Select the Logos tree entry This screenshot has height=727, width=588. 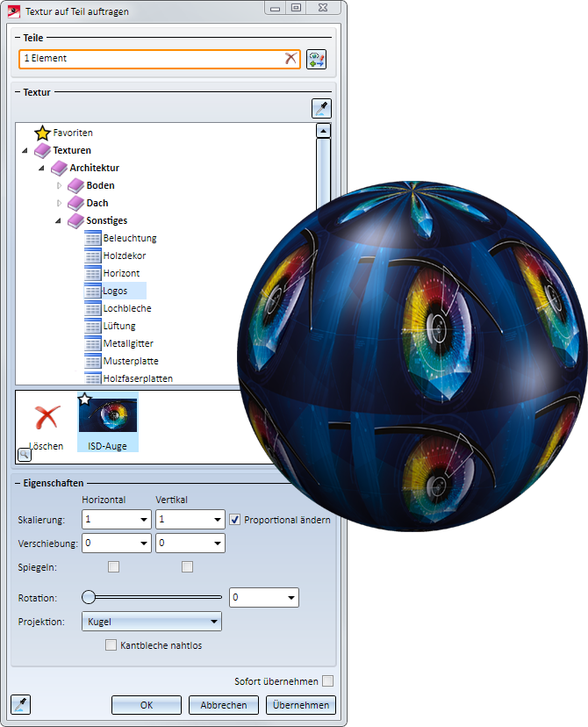(115, 291)
